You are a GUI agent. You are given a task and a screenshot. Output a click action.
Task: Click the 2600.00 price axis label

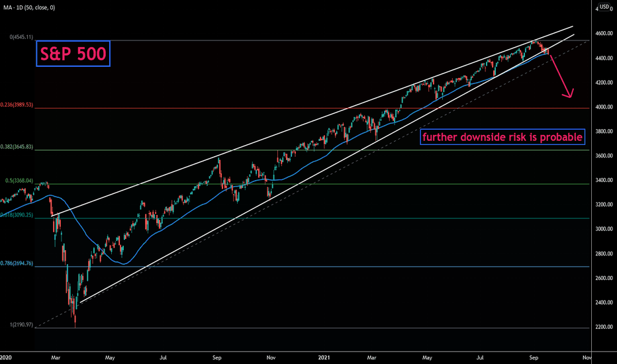pos(604,278)
